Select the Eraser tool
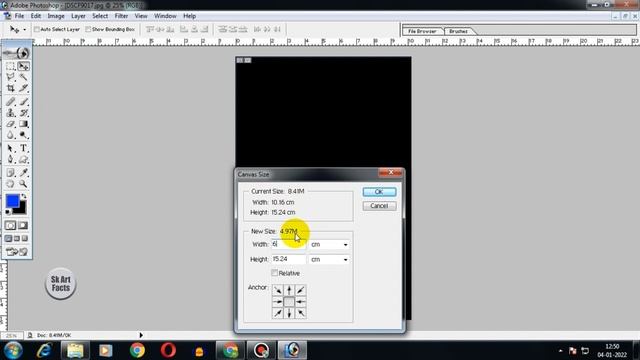640x360 pixels. point(11,124)
